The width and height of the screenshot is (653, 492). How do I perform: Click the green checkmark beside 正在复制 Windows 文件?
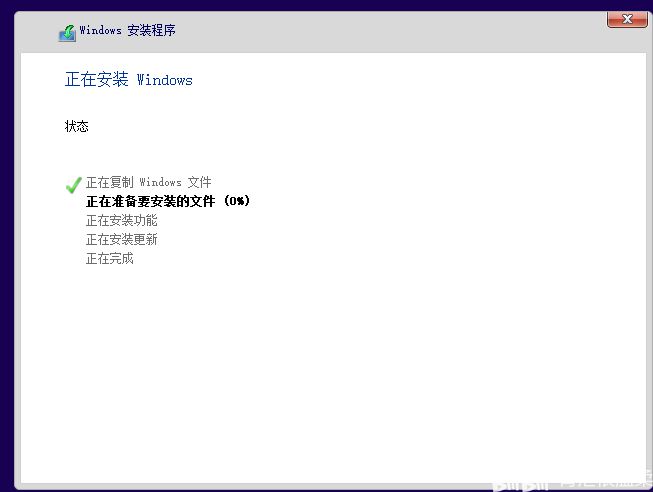73,185
